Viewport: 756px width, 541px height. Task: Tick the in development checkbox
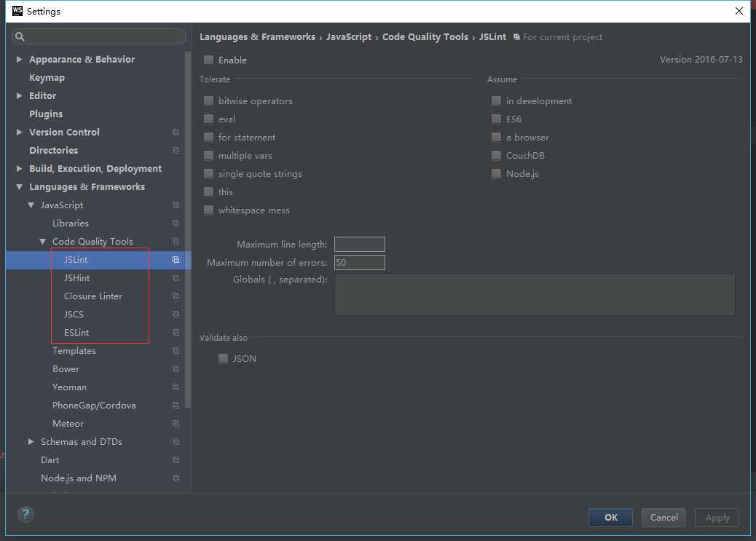[x=496, y=100]
